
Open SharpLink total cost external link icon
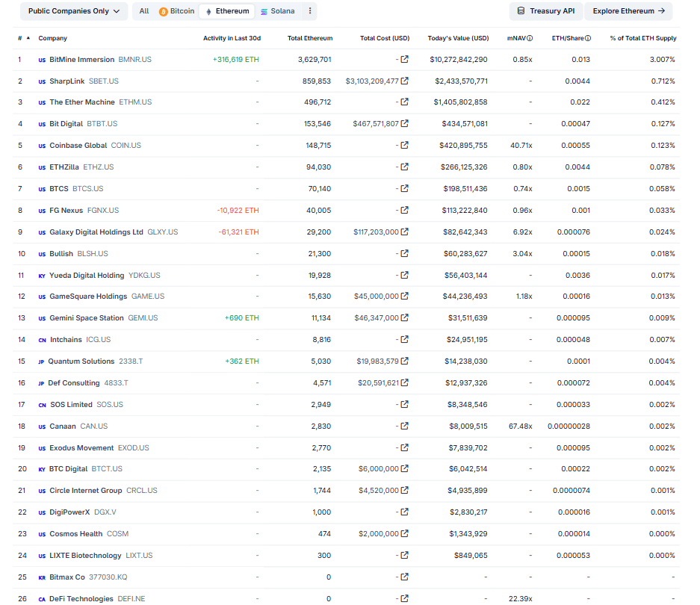pos(405,81)
